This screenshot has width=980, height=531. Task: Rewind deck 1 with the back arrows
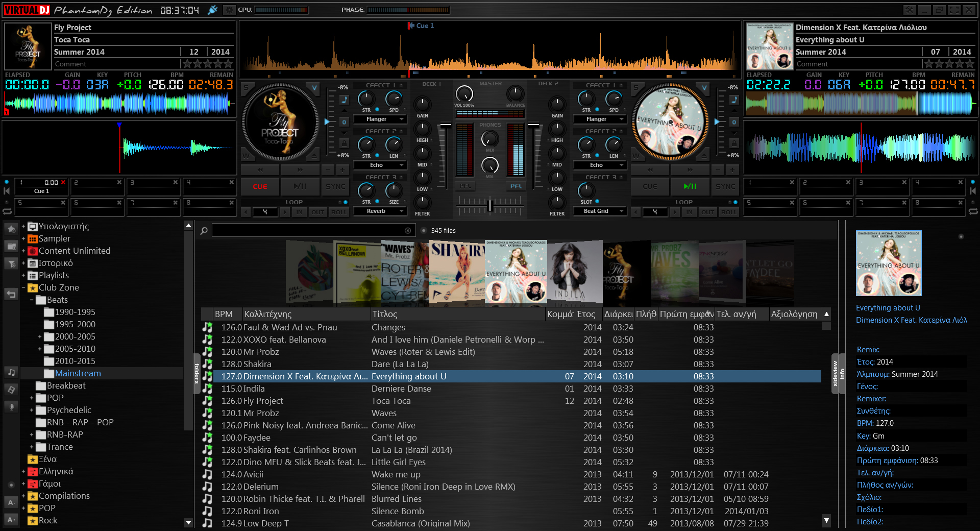[260, 170]
